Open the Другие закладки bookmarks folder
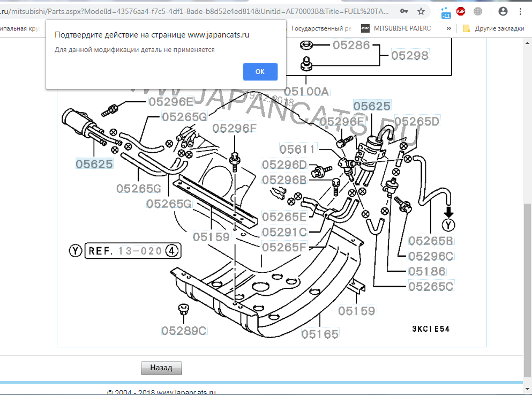 tap(493, 28)
